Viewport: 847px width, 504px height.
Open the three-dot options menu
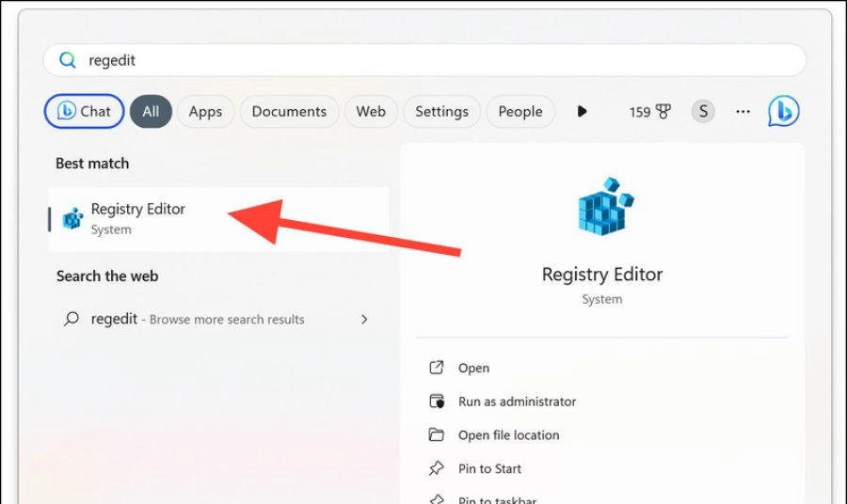[743, 111]
